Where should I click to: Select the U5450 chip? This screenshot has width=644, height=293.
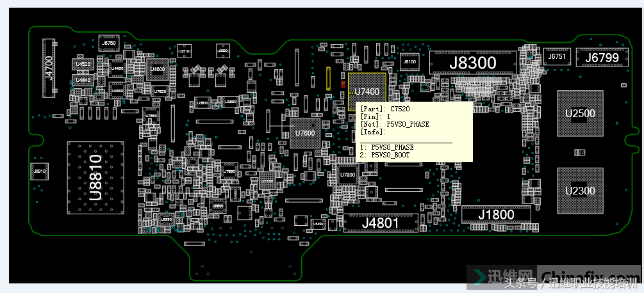click(318, 224)
